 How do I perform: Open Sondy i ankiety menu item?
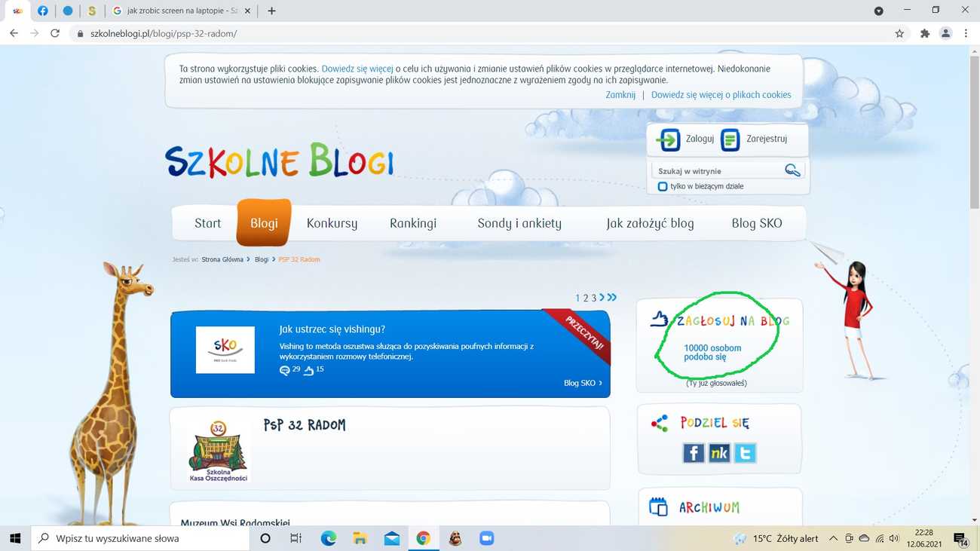(519, 223)
